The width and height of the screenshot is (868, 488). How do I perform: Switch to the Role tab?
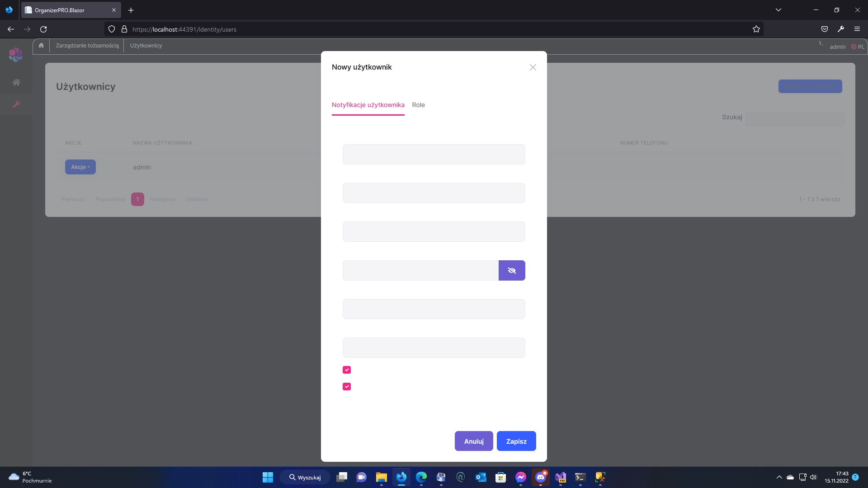(418, 105)
